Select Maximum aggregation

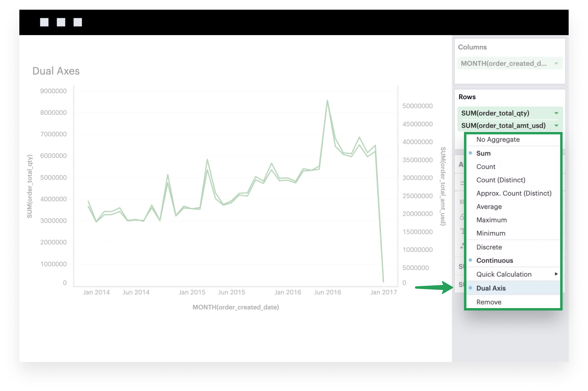(492, 220)
